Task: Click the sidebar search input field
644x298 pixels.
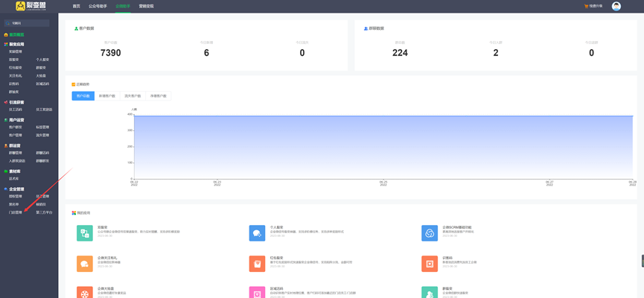Action: (28, 23)
